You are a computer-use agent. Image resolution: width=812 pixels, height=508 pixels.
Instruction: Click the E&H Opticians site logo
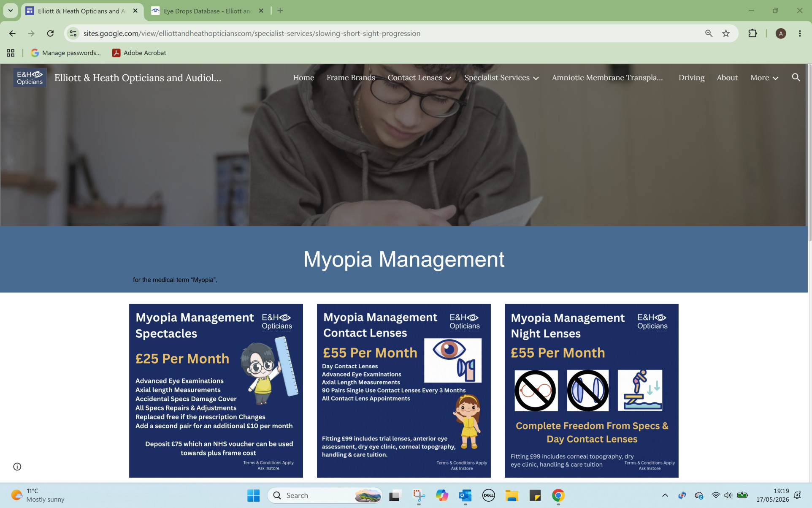(30, 78)
